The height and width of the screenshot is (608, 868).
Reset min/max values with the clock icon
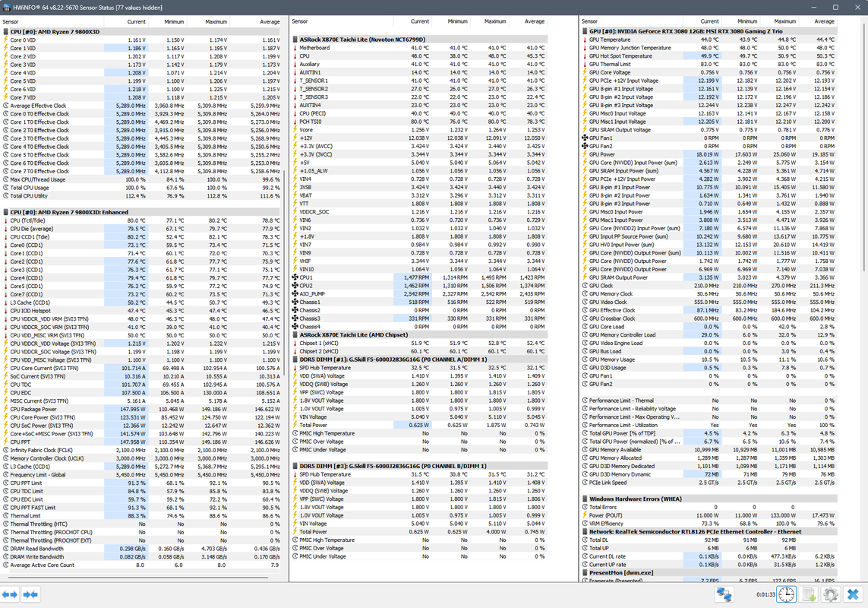tap(786, 594)
